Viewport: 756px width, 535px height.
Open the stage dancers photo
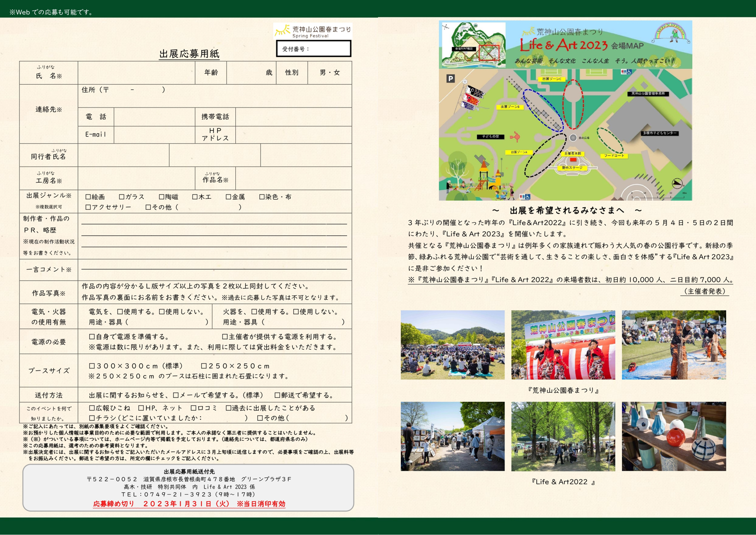tap(563, 345)
